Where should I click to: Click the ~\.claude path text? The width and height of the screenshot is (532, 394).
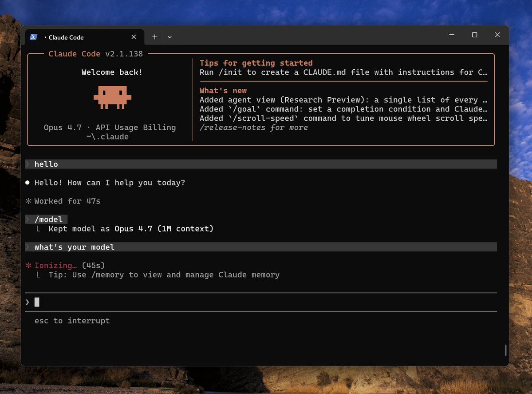pyautogui.click(x=107, y=136)
